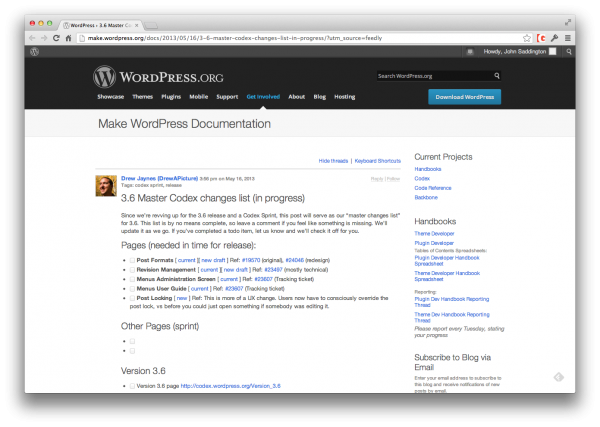Open Plugin Developer handbook link
This screenshot has height=427, width=600.
coord(434,243)
